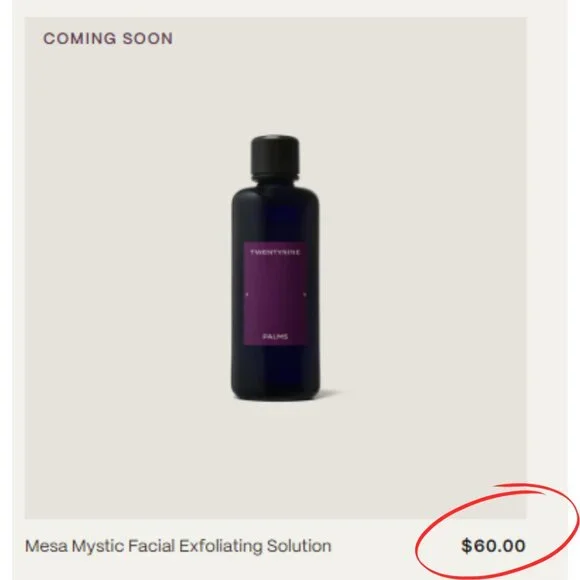This screenshot has height=580, width=580.
Task: Click the COMING SOON badge
Action: [108, 38]
